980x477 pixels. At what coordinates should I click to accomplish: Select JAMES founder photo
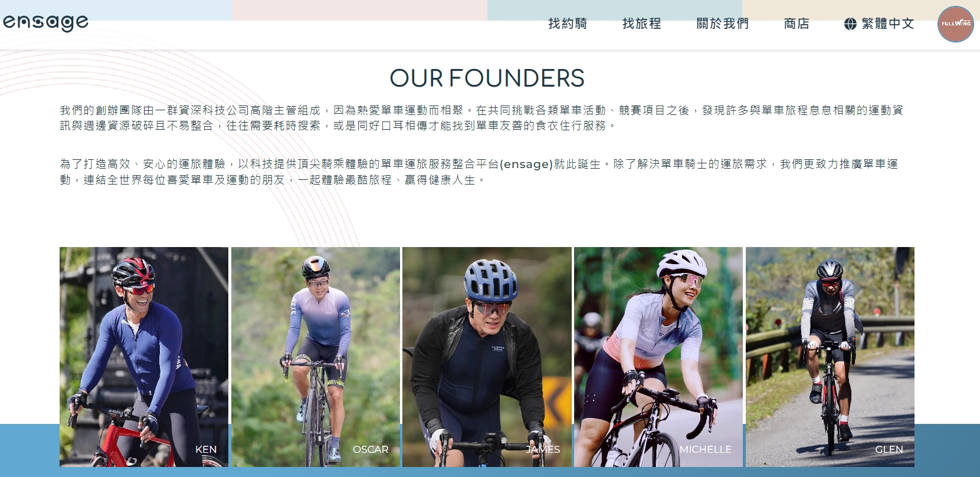coord(487,357)
